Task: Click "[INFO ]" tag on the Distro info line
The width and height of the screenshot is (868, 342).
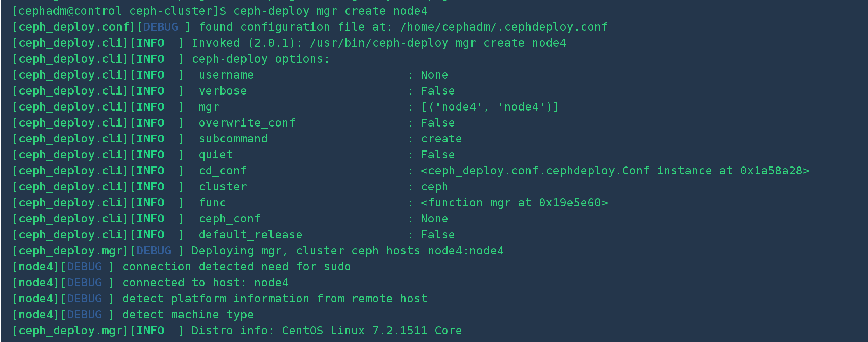Action: pos(157,331)
